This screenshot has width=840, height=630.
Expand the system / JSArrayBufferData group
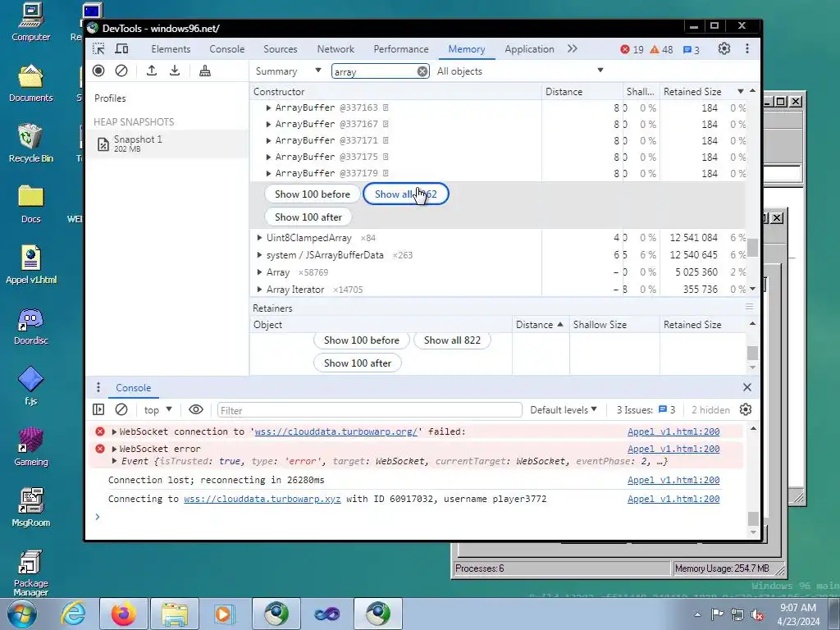(260, 255)
